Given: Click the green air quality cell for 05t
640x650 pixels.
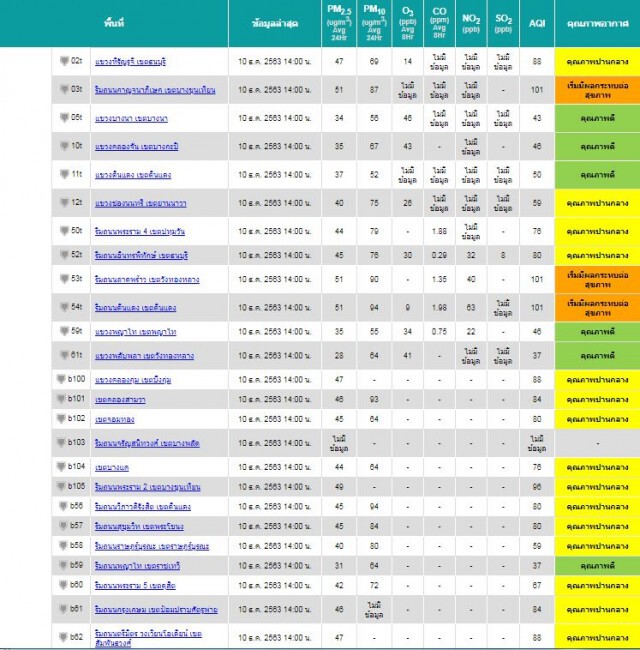Looking at the screenshot, I should 597,118.
